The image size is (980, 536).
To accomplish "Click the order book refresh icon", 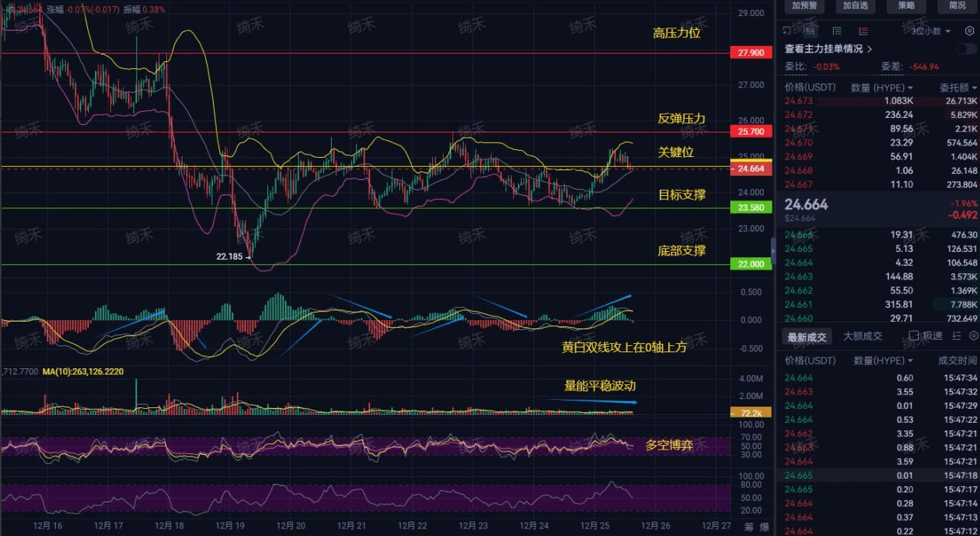I will pyautogui.click(x=786, y=31).
